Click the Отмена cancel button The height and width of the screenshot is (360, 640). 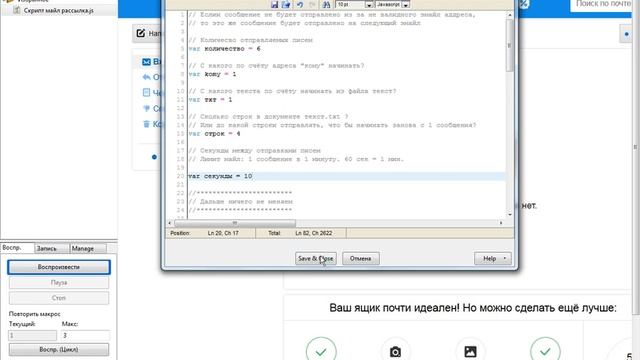360,258
